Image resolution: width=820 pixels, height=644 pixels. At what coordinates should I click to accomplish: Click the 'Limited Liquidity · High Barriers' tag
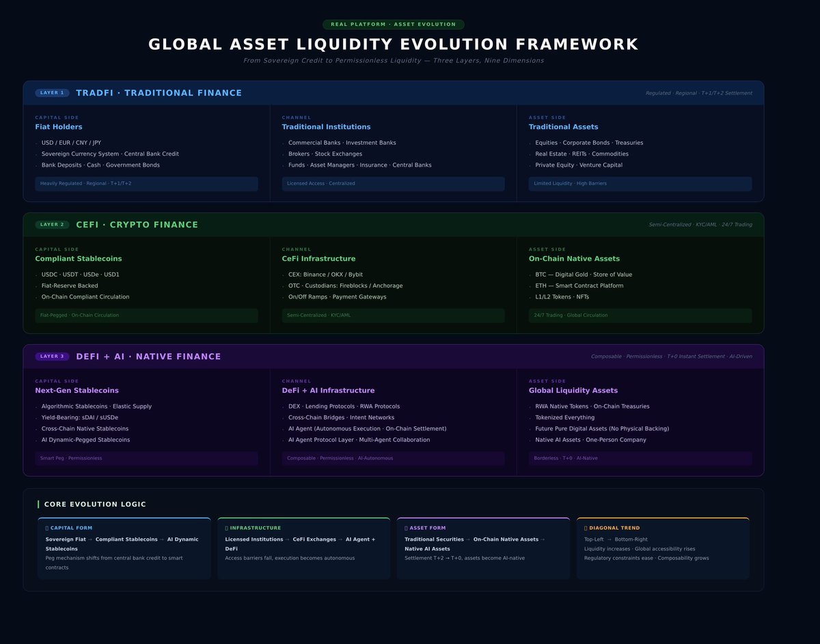pos(640,184)
